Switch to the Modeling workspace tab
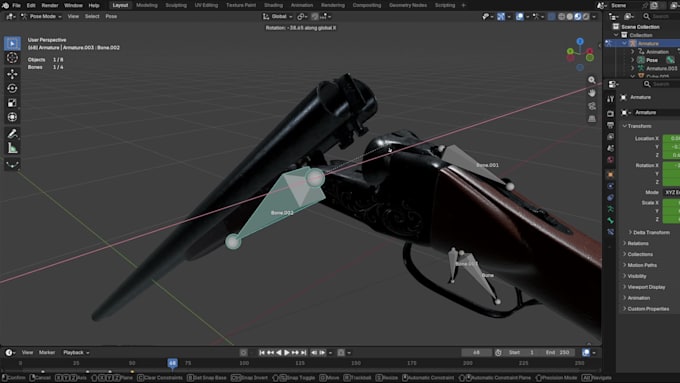Image resolution: width=680 pixels, height=383 pixels. (147, 5)
